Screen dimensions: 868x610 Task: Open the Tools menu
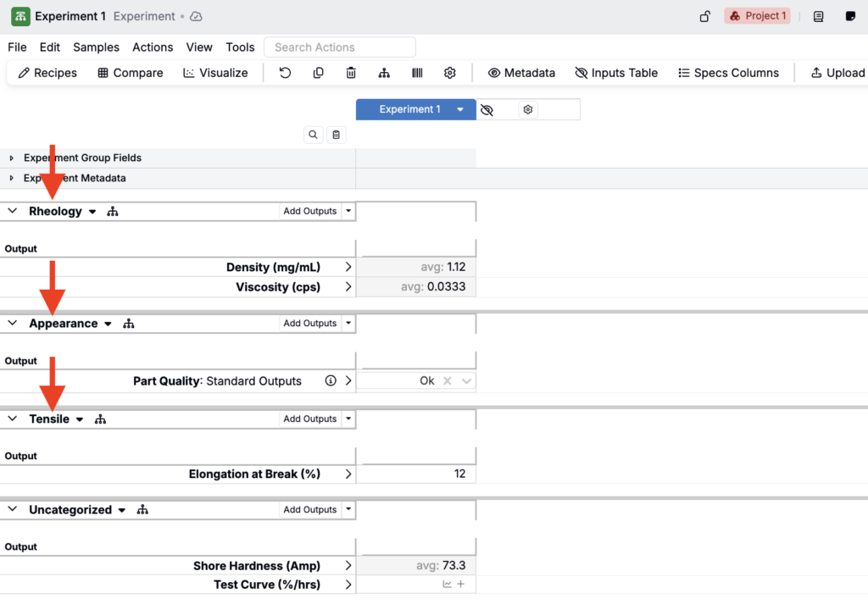240,47
